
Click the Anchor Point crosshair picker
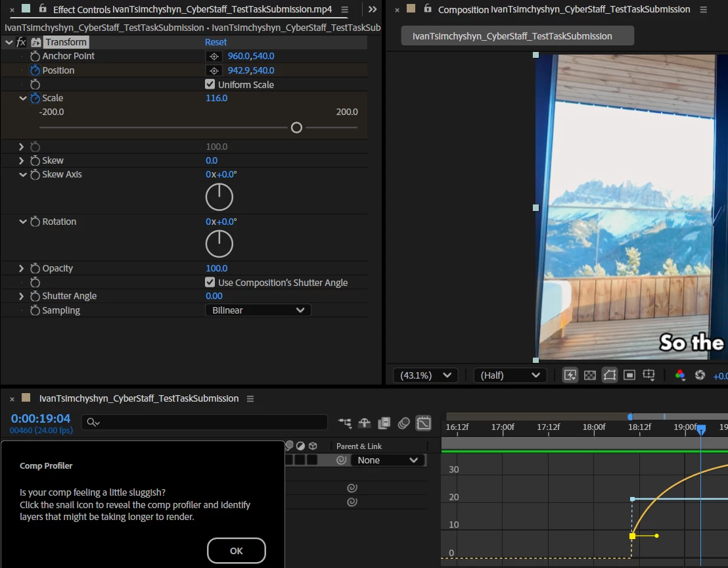click(214, 56)
